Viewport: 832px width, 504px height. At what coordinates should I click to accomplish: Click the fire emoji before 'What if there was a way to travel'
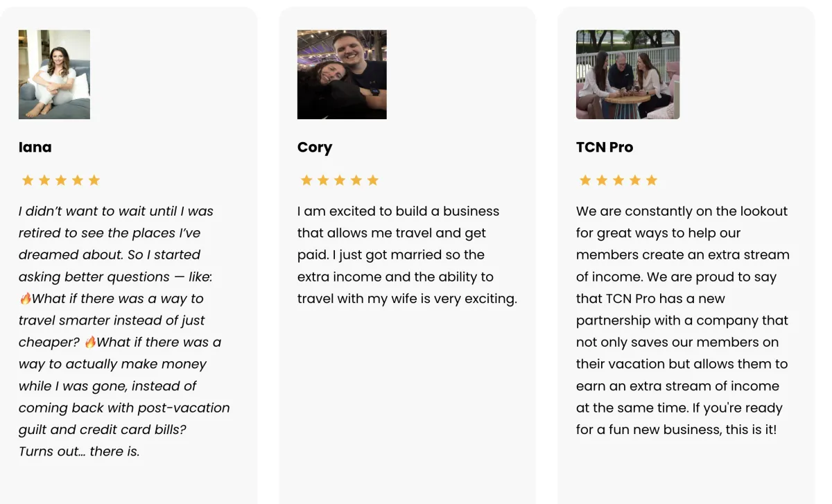coord(26,299)
